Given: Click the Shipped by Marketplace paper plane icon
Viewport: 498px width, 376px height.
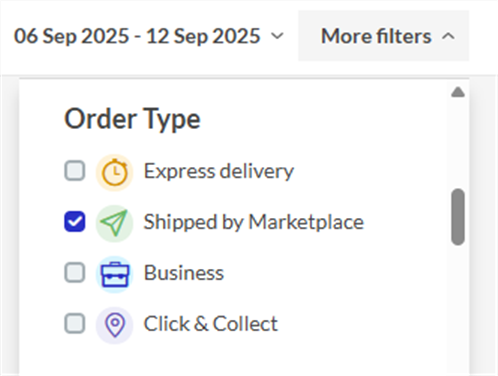Looking at the screenshot, I should point(114,223).
